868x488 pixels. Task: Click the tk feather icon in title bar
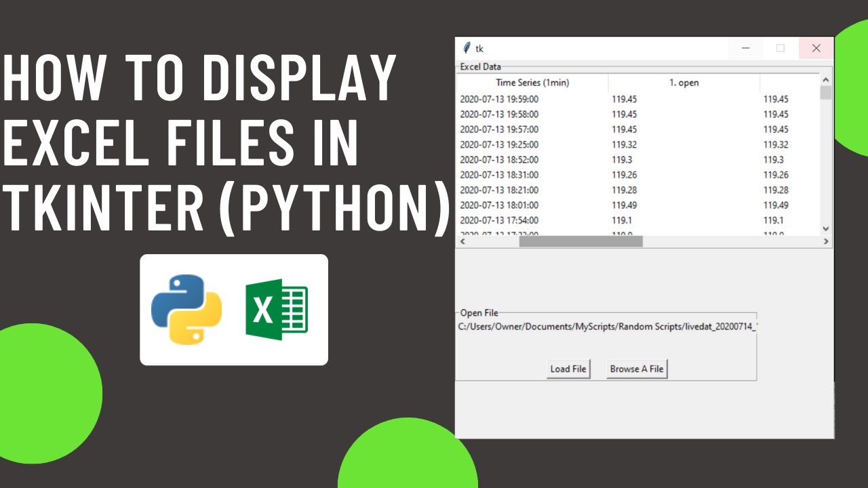(466, 48)
